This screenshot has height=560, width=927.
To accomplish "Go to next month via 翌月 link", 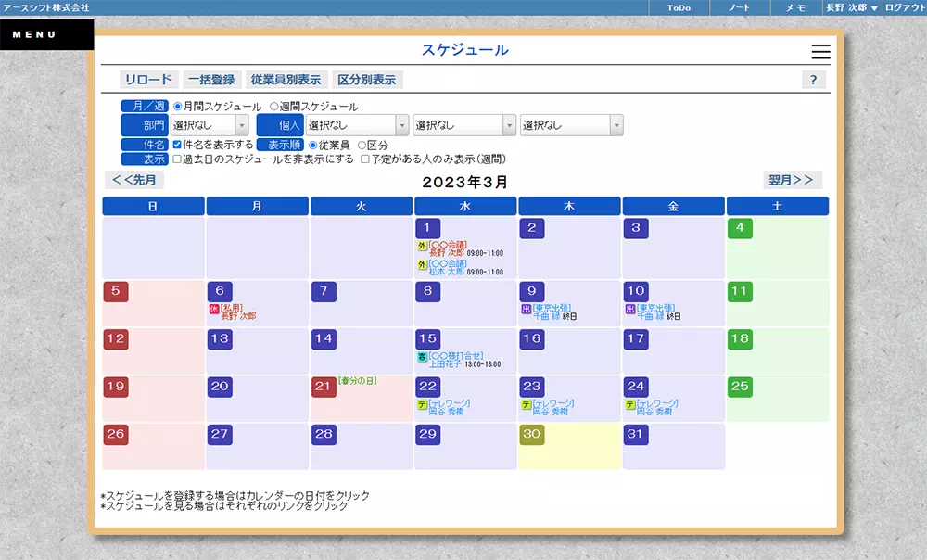I will [x=791, y=180].
